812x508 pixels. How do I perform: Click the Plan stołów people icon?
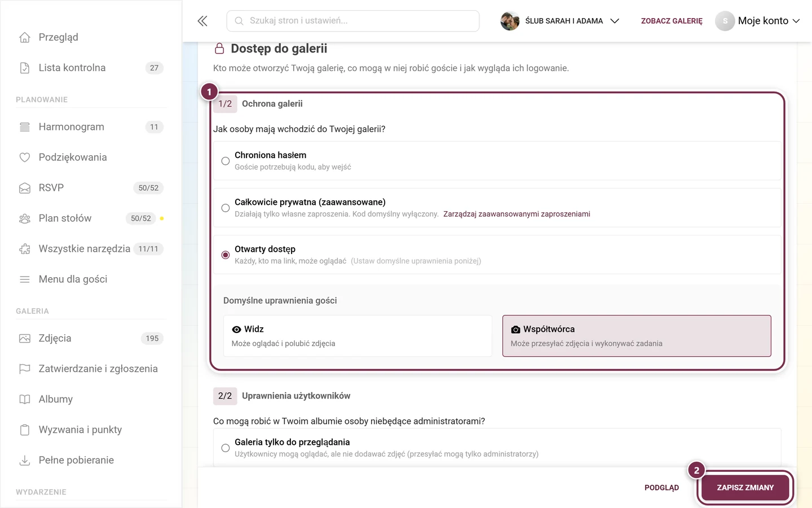[25, 218]
